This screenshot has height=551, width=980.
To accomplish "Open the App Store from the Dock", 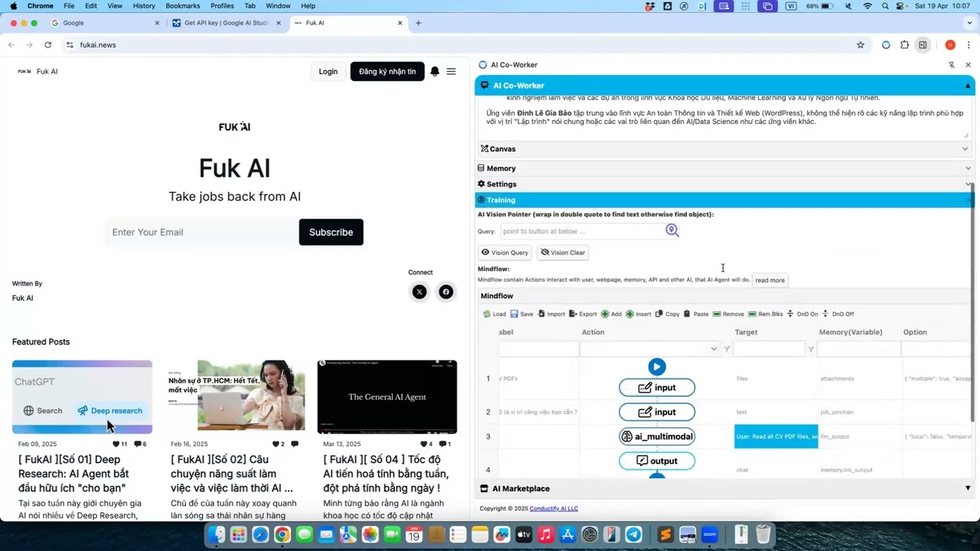I will [x=567, y=534].
